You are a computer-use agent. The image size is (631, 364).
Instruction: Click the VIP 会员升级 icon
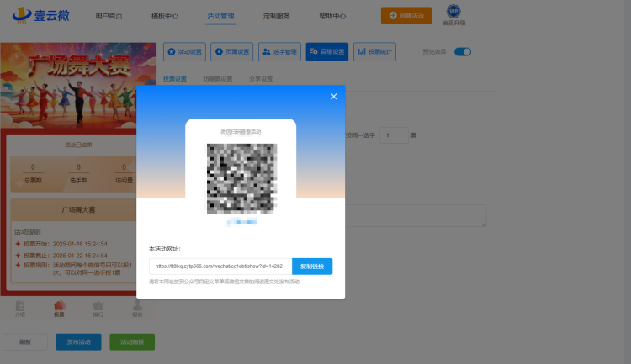454,15
